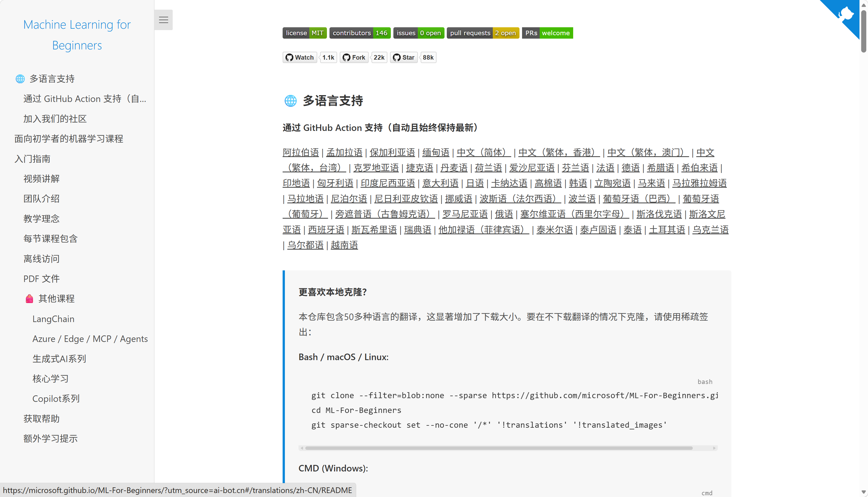
Task: Open the 土耳其语 translation link
Action: 667,230
